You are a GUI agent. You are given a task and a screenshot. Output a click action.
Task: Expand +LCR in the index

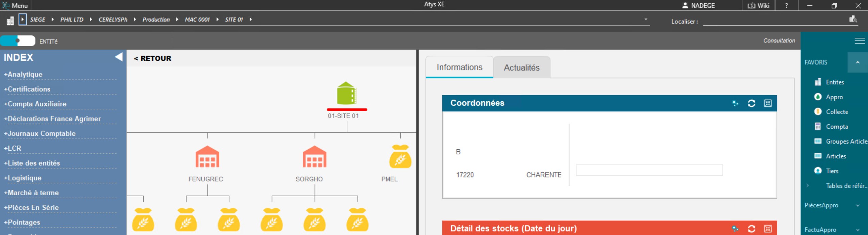coord(13,148)
